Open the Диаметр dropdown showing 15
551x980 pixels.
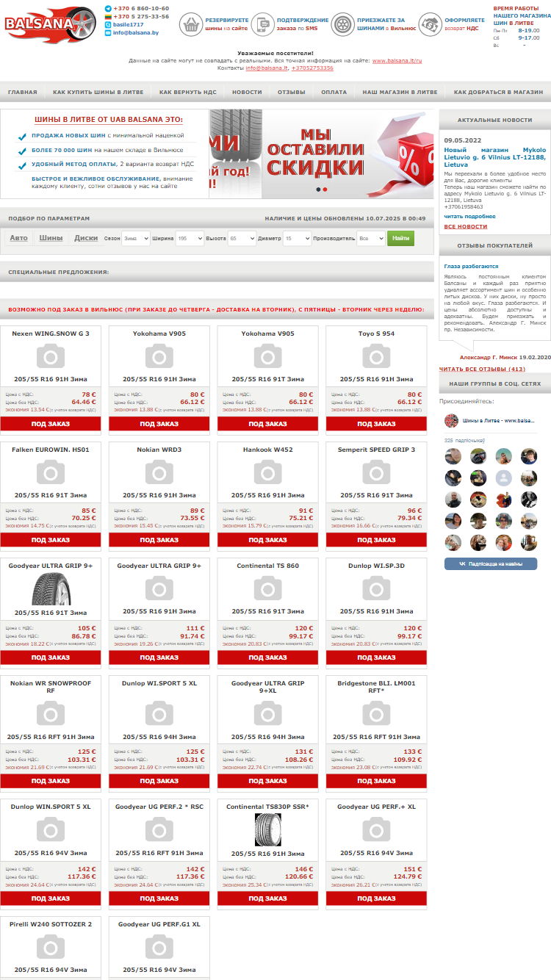point(297,238)
